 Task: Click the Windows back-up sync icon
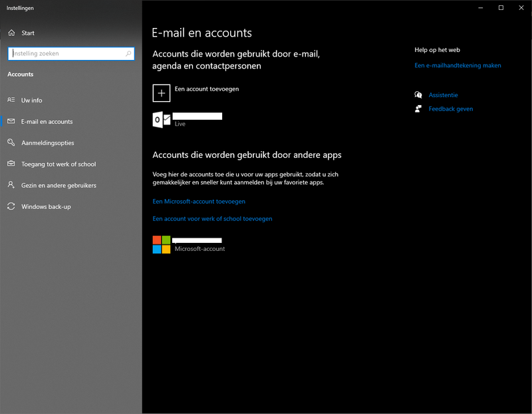[11, 206]
